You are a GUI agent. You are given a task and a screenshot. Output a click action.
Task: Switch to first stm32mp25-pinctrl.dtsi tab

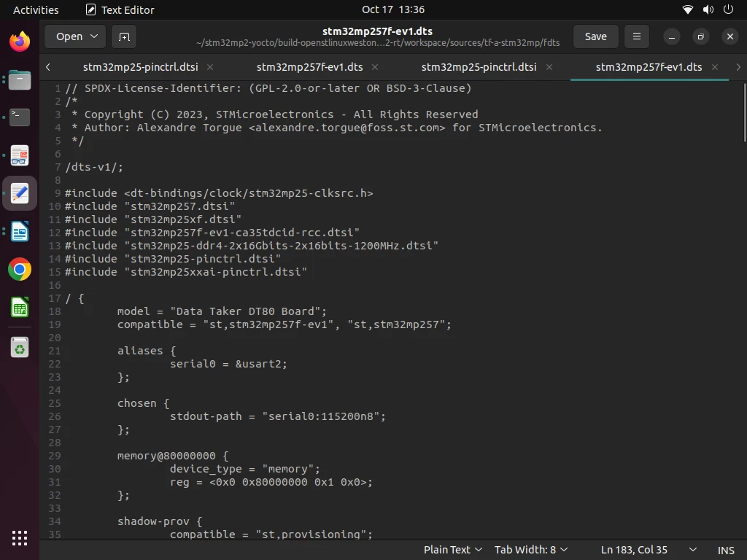141,67
